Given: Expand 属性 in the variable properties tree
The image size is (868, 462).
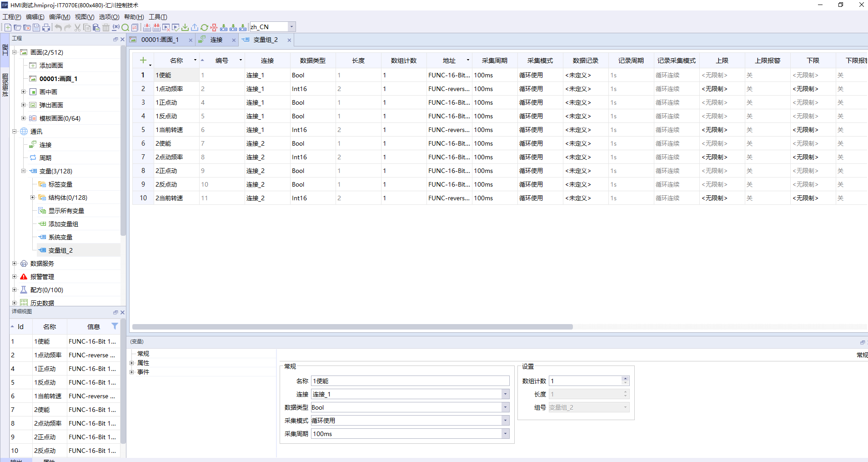Looking at the screenshot, I should 132,363.
